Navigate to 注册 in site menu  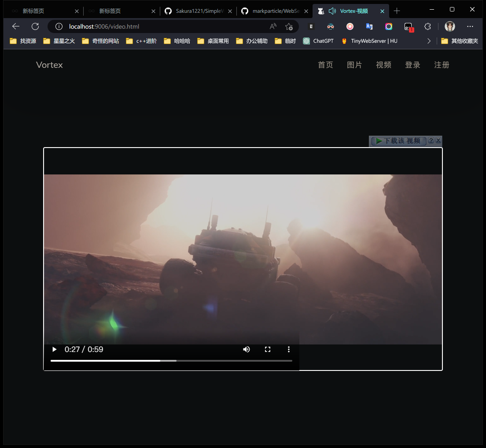point(442,65)
